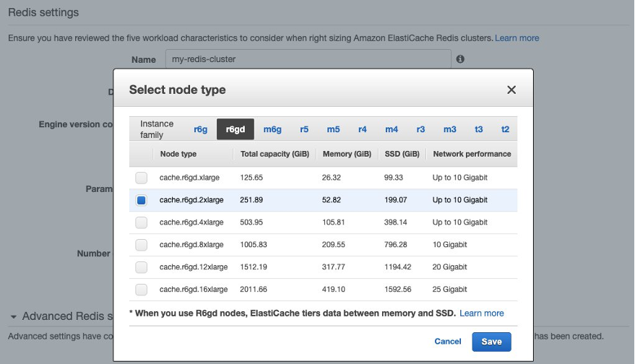Viewport: 635px width, 364px height.
Task: Click the cache.r6gd.4xlarge node type name
Action: (191, 222)
